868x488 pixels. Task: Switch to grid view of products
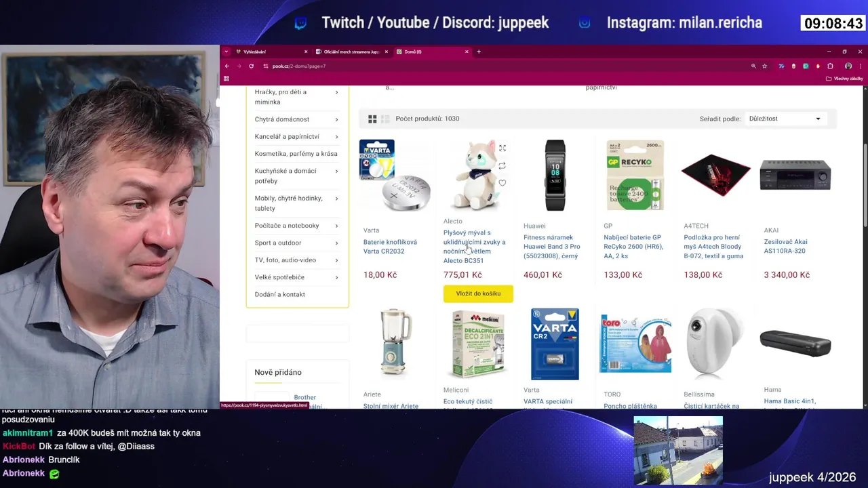[x=372, y=119]
